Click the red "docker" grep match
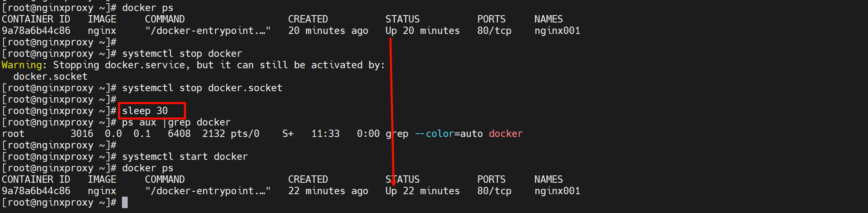The width and height of the screenshot is (868, 213). 505,134
